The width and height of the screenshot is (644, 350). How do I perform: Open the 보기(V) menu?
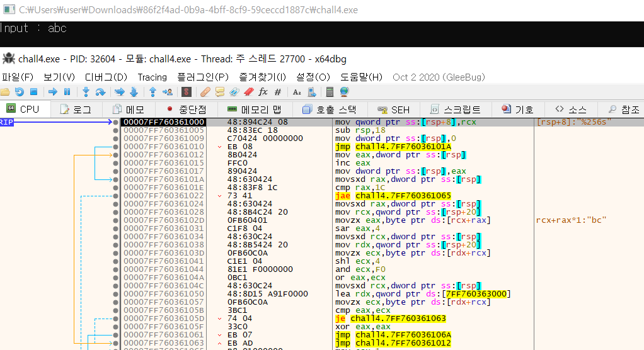[x=59, y=77]
